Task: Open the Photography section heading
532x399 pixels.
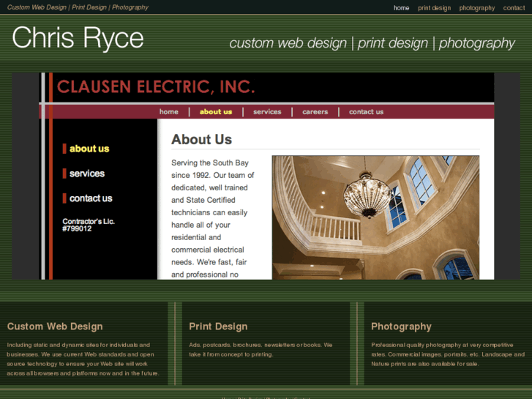Action: [401, 327]
